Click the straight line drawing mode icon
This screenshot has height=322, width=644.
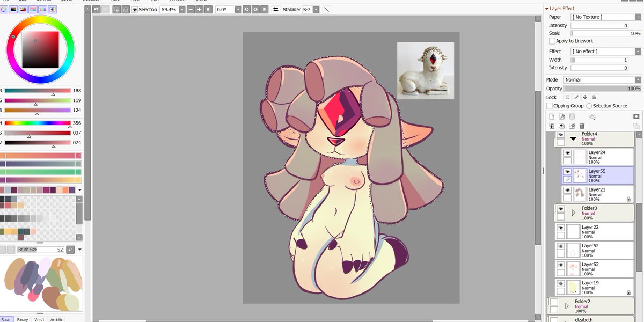click(326, 9)
